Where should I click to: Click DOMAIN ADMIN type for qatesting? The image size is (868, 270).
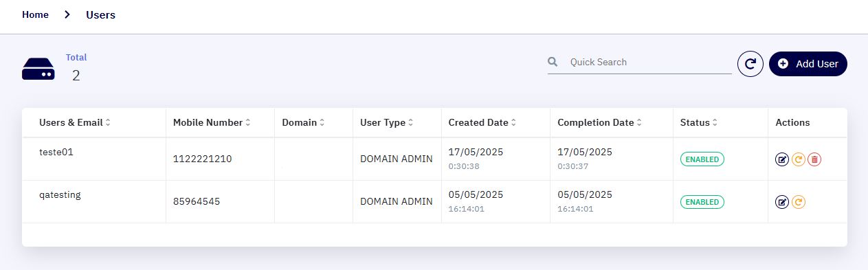(x=397, y=202)
